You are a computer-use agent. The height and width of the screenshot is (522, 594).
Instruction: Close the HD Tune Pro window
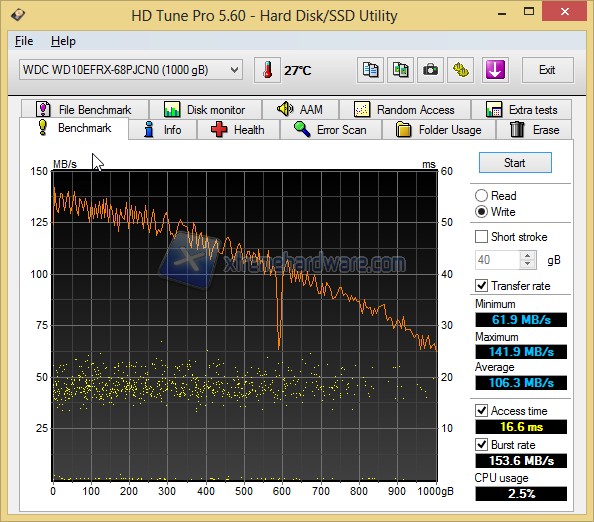(x=565, y=12)
